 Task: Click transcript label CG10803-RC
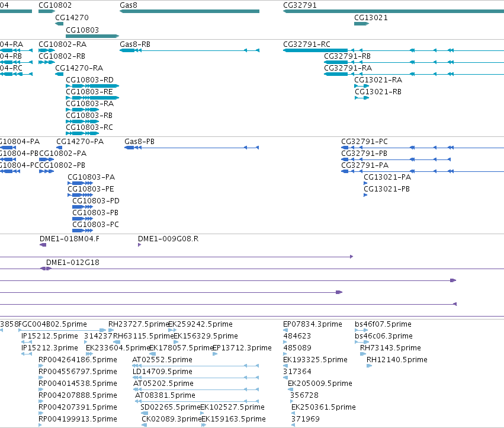tap(89, 127)
